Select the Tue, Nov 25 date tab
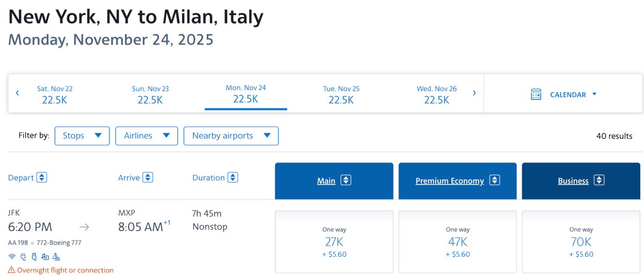 click(x=341, y=94)
